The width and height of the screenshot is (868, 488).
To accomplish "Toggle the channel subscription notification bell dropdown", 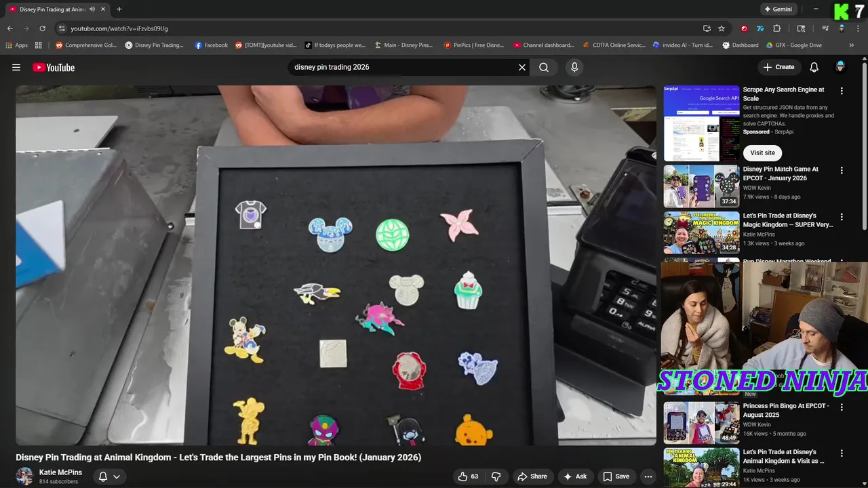I will 109,476.
